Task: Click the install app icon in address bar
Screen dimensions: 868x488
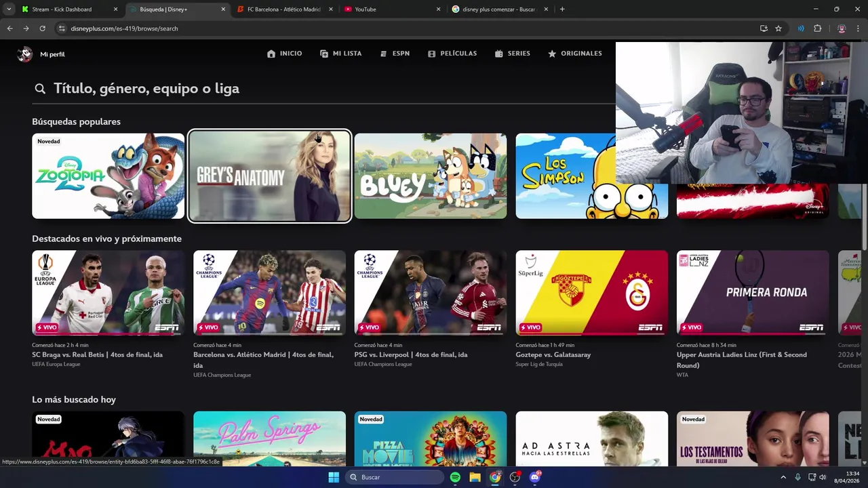Action: point(764,28)
